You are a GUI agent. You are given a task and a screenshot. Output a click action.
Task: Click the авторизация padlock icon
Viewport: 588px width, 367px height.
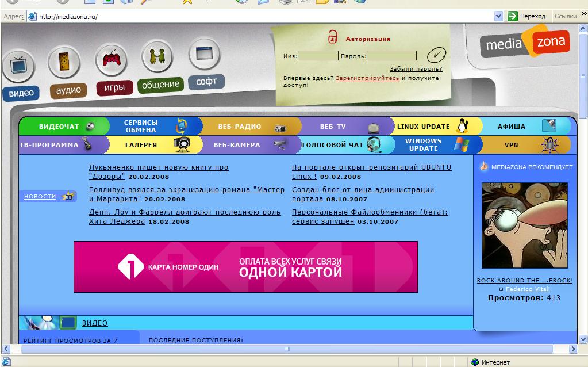333,37
